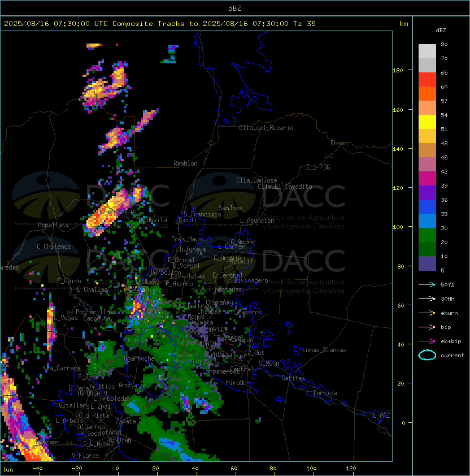Pick the bright yellow 51-54 dBZ swatch

[427, 122]
